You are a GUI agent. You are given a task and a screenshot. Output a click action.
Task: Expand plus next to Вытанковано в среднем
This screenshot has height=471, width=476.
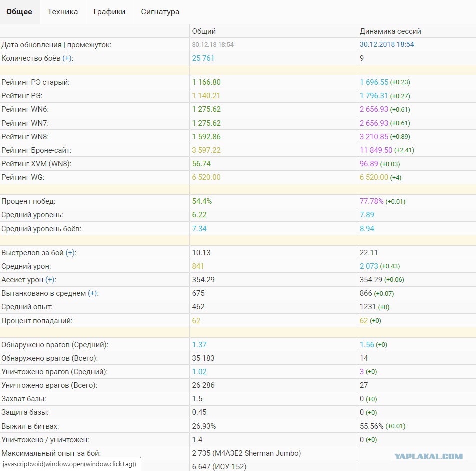92,293
